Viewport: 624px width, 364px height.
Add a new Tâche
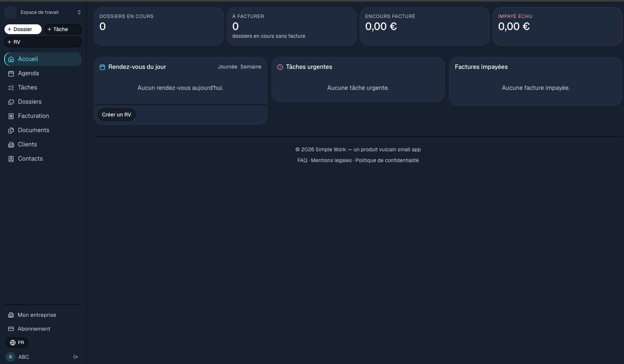pyautogui.click(x=63, y=29)
